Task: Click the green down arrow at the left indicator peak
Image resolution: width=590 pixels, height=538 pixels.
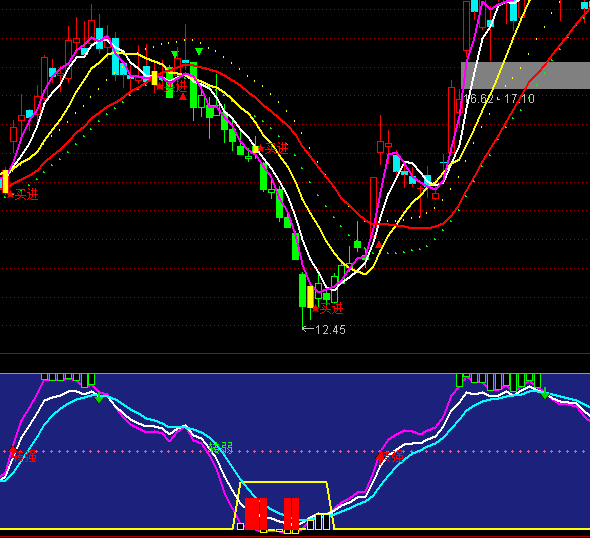Action: (x=99, y=397)
